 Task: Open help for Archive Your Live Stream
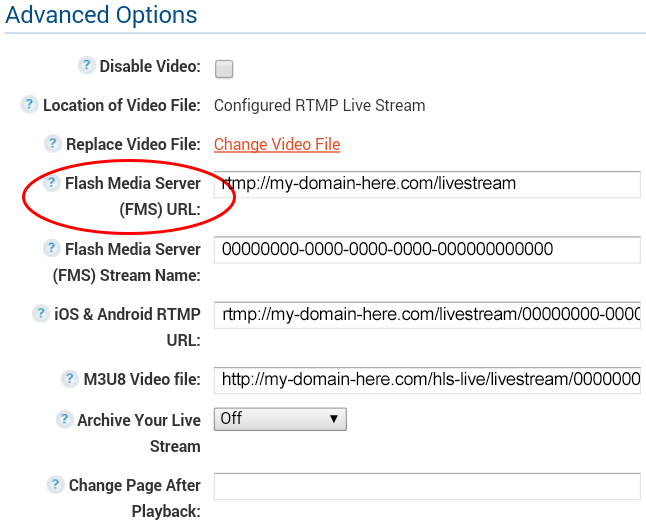[64, 420]
